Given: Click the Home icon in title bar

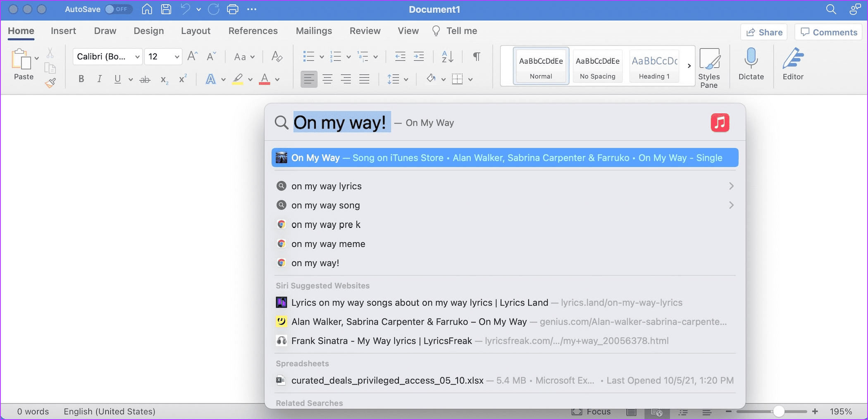Looking at the screenshot, I should (147, 9).
